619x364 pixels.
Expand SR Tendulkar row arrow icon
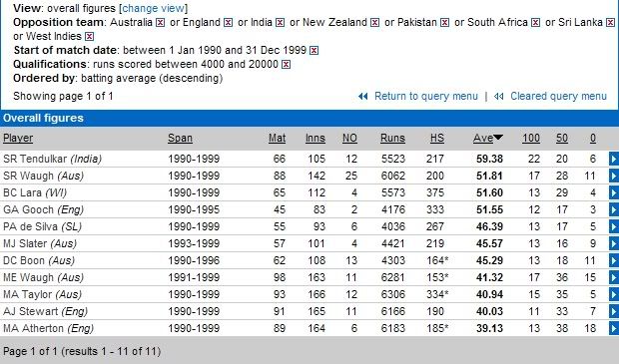pos(614,159)
